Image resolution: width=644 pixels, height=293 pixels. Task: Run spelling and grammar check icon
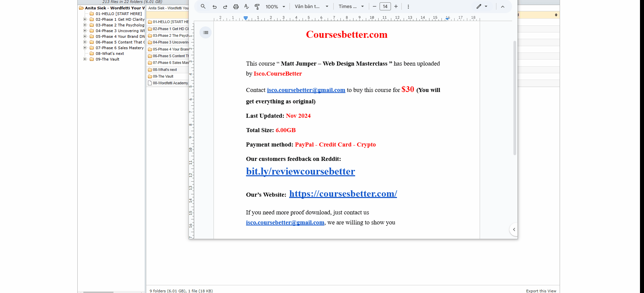click(247, 7)
